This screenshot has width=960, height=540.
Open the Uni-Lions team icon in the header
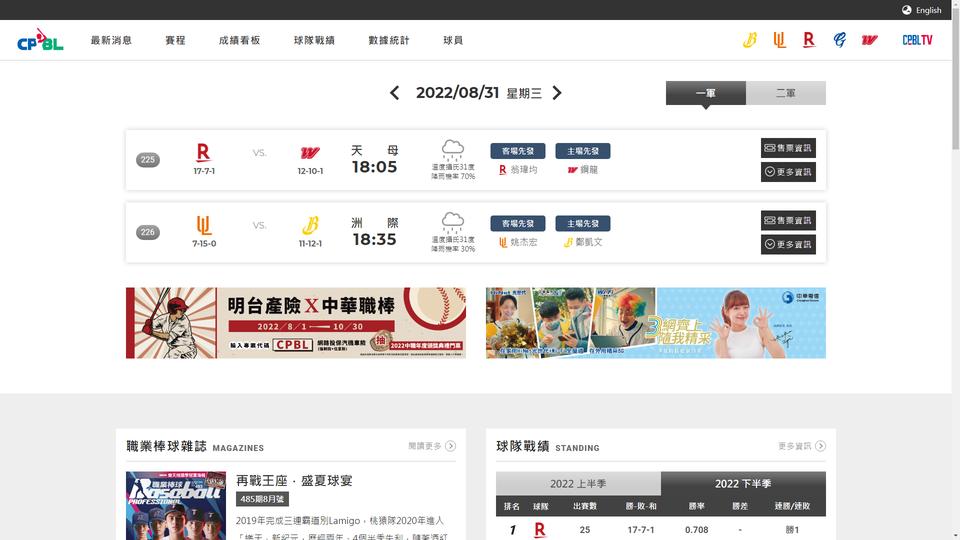point(779,40)
